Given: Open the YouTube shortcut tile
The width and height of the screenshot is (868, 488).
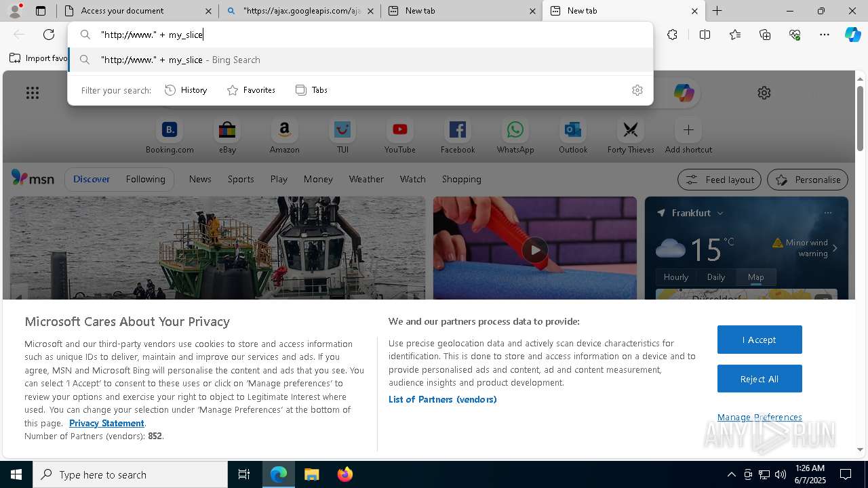Looking at the screenshot, I should 400,136.
